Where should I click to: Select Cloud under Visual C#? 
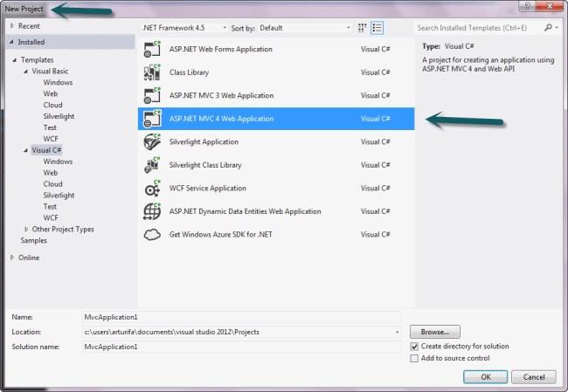pos(53,184)
